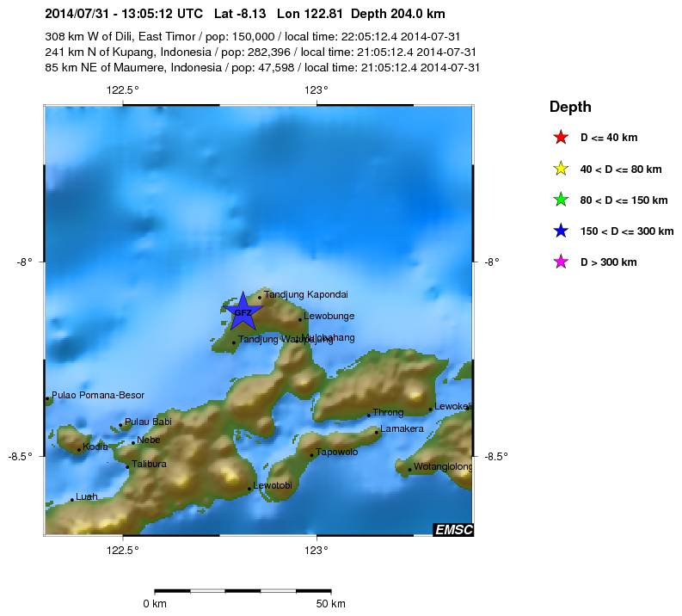682x616 pixels.
Task: Click the Lamakera map label
Action: click(x=402, y=429)
